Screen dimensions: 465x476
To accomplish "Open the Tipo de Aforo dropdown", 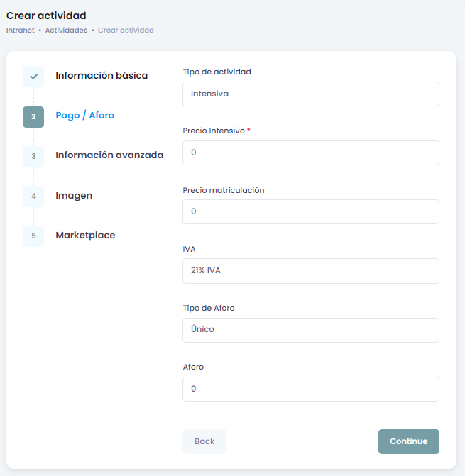I will [310, 329].
